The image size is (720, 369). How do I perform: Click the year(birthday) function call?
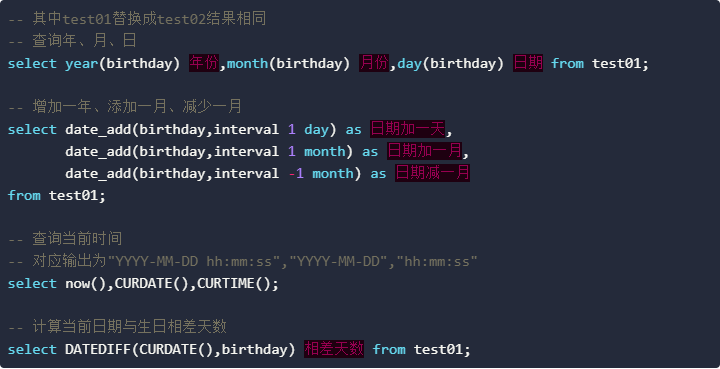(123, 64)
